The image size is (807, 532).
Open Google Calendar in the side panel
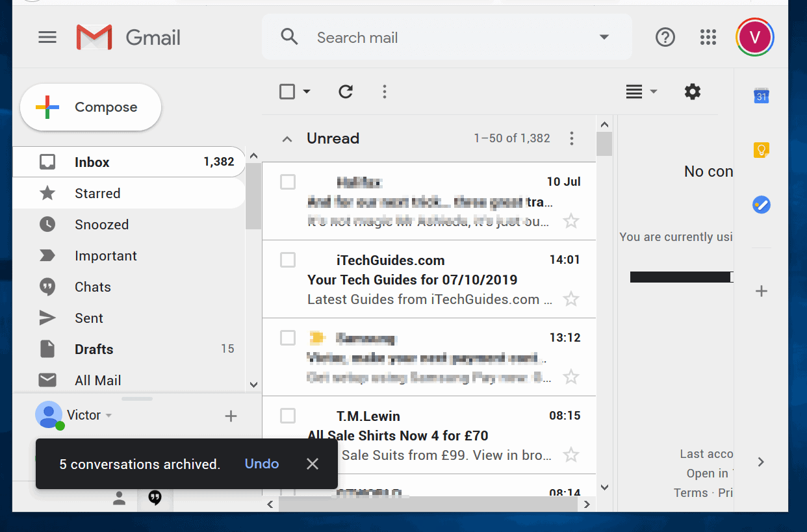point(760,95)
